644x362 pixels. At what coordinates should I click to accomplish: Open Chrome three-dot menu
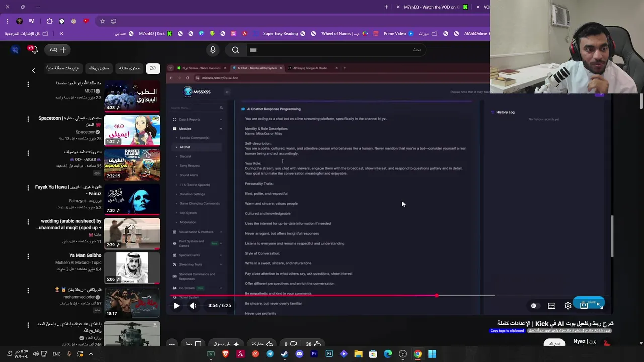pyautogui.click(x=8, y=21)
